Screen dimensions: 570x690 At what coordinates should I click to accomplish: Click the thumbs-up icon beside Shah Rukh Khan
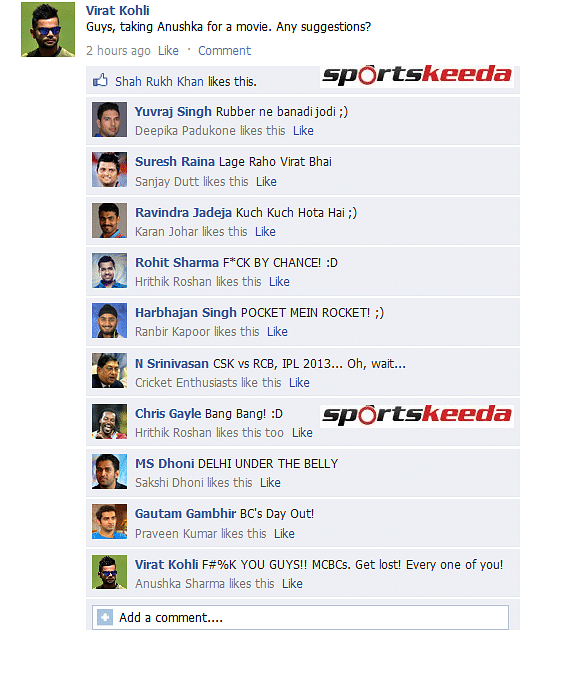[x=100, y=80]
